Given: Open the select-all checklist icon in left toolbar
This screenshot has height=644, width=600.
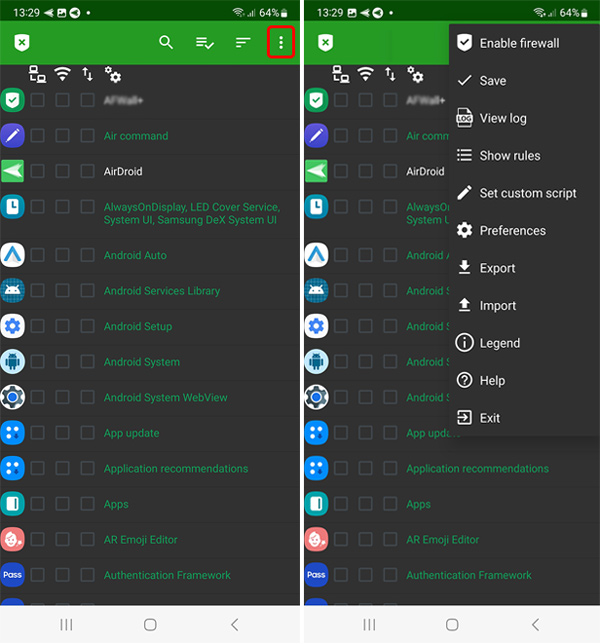Looking at the screenshot, I should [x=205, y=42].
